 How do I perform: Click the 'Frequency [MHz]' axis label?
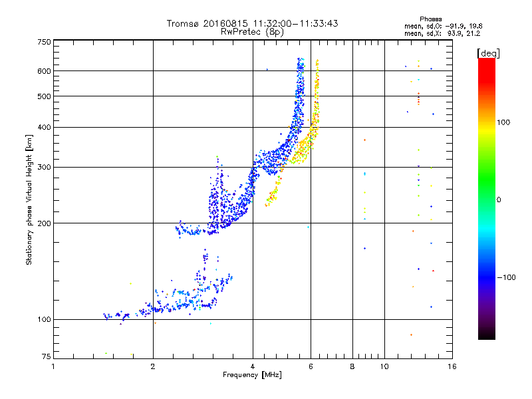click(252, 375)
